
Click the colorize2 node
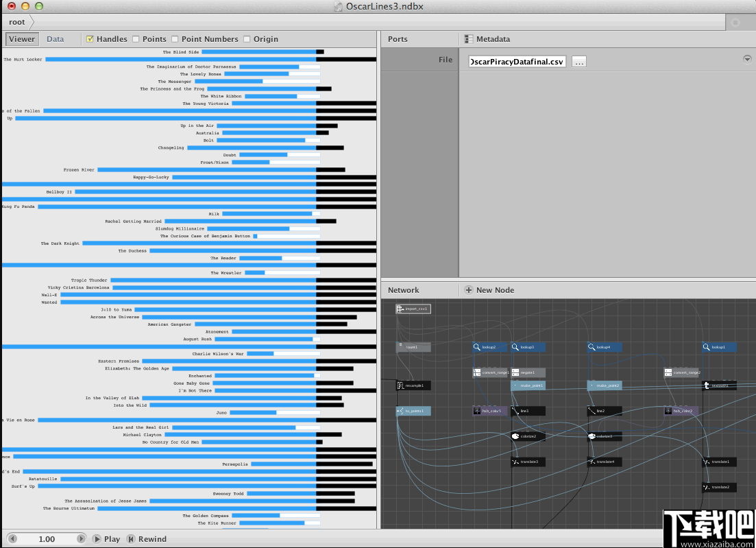pyautogui.click(x=528, y=436)
